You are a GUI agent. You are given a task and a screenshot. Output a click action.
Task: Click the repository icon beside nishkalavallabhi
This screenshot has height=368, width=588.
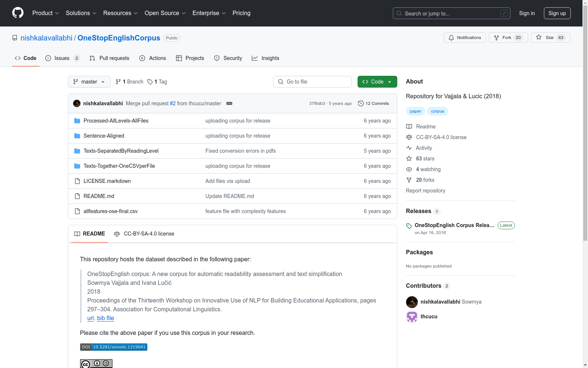coord(15,38)
